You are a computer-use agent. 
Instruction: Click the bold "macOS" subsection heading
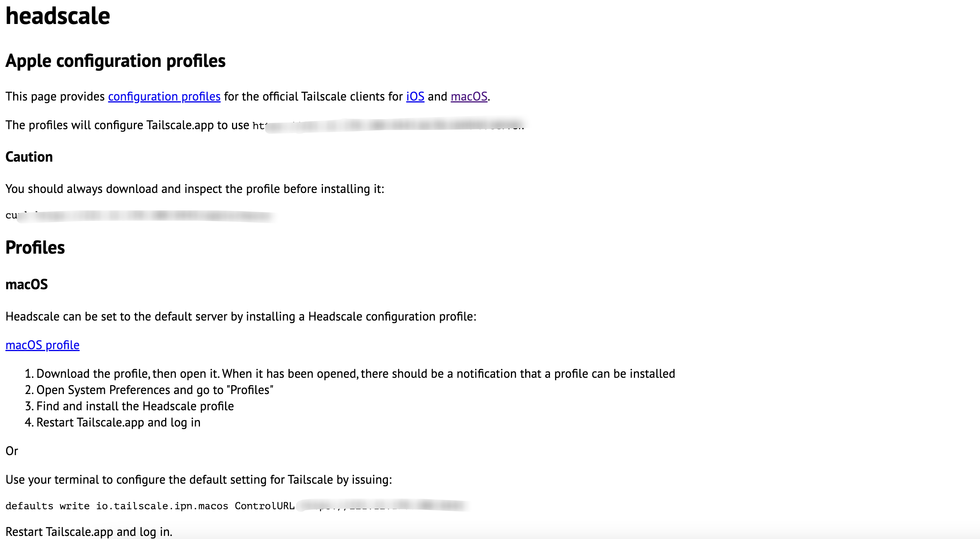[x=27, y=285]
